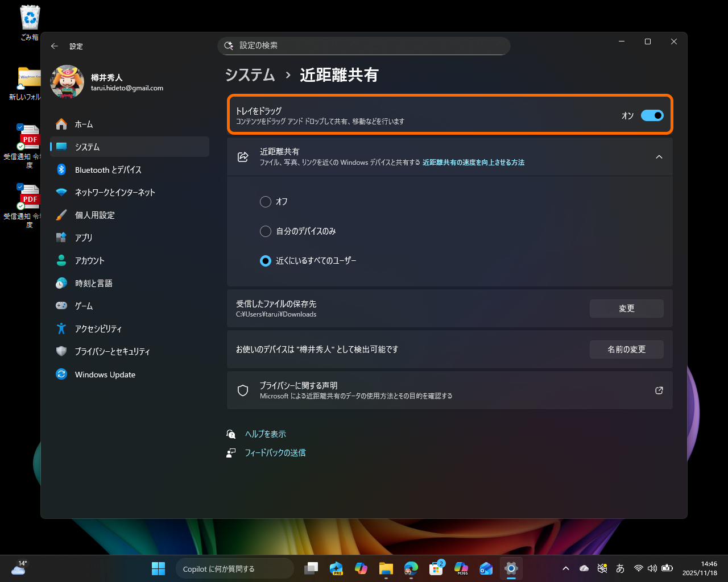
Task: Collapse the 近距離共有 section chevron
Action: click(659, 157)
